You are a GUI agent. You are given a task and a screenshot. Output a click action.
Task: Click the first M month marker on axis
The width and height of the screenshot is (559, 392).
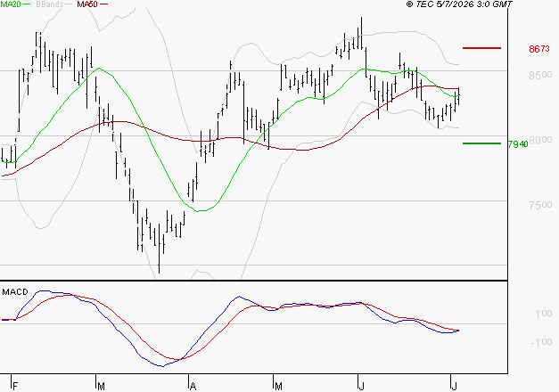pos(101,387)
